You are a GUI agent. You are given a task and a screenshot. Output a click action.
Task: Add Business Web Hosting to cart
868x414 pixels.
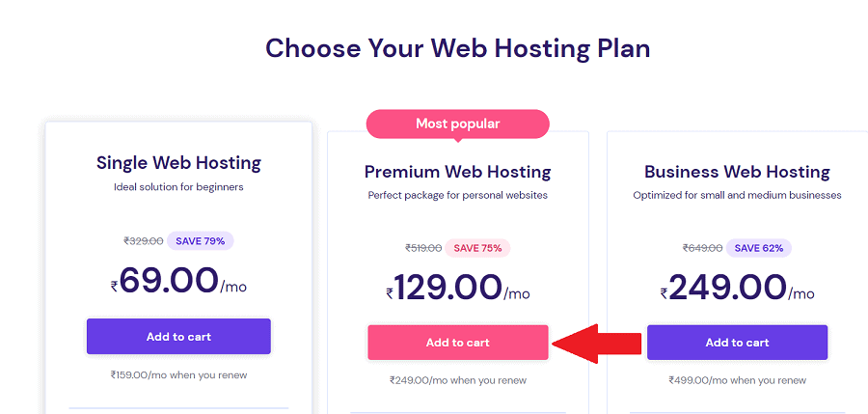tap(737, 343)
